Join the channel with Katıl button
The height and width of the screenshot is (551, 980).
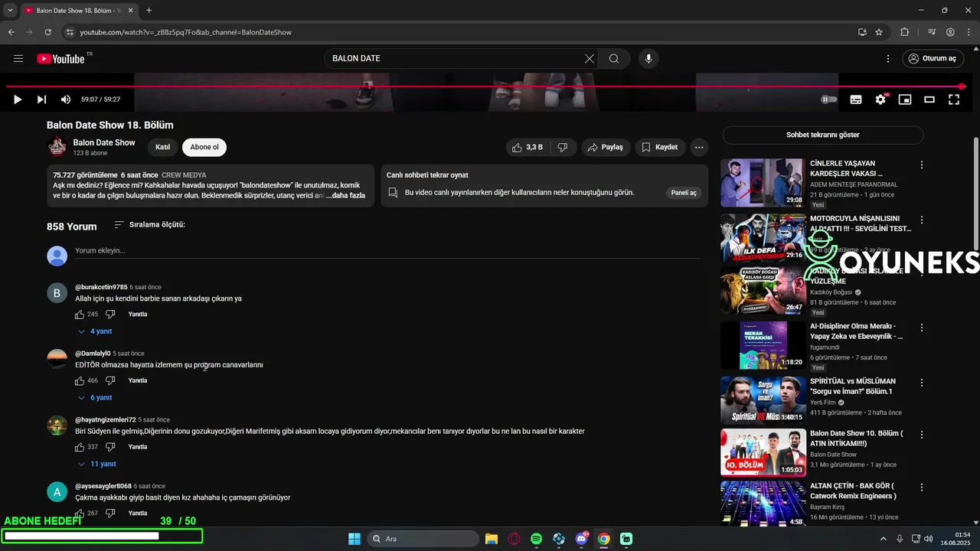click(162, 147)
